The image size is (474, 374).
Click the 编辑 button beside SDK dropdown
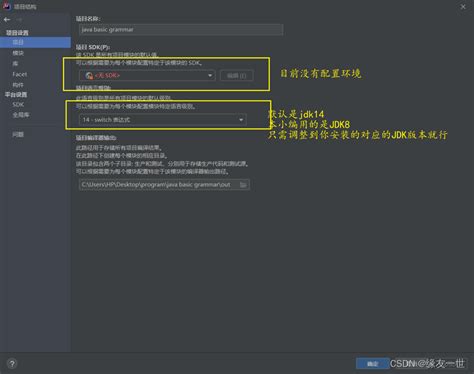[x=236, y=76]
